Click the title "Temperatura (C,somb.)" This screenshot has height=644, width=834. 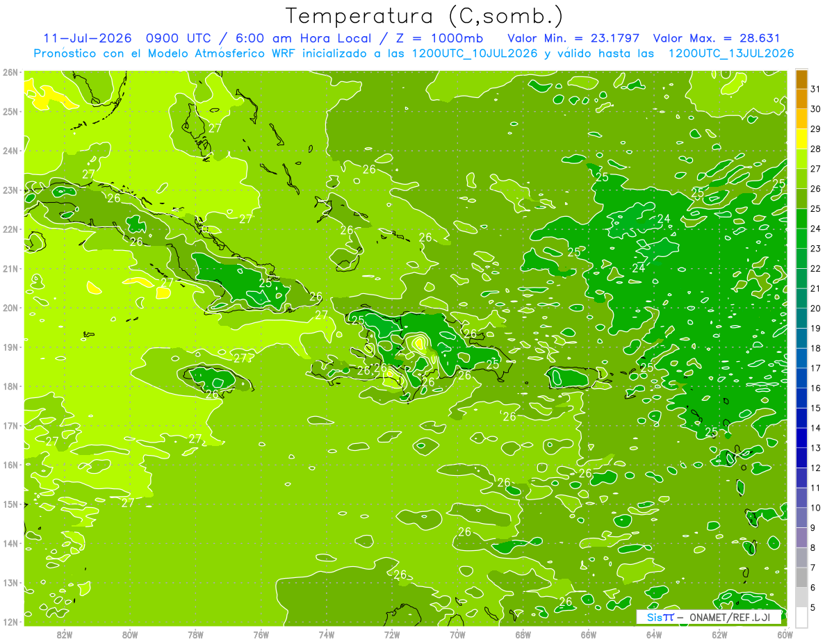click(x=425, y=17)
